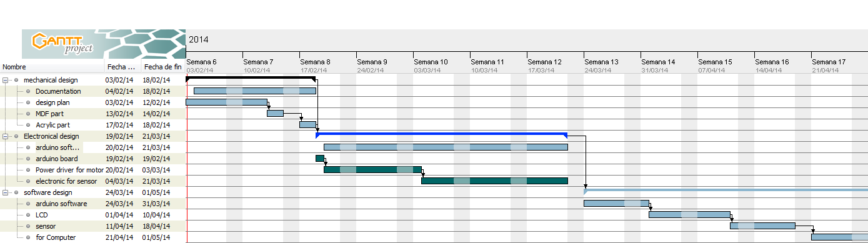Collapse the Electronical design task group
This screenshot has height=243, width=868.
coord(5,136)
